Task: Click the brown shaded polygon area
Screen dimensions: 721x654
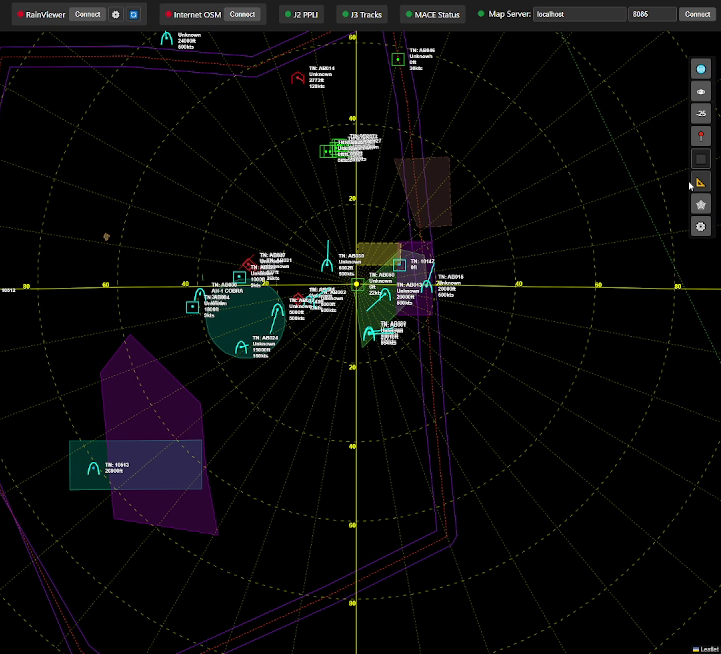Action: coord(425,193)
